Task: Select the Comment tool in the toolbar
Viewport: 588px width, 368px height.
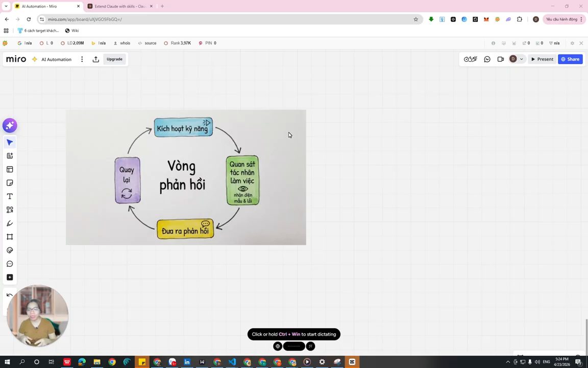Action: coord(10,264)
